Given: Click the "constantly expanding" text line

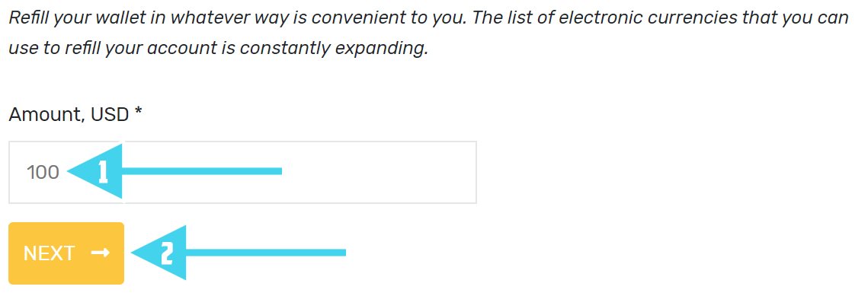Looking at the screenshot, I should point(334,48).
